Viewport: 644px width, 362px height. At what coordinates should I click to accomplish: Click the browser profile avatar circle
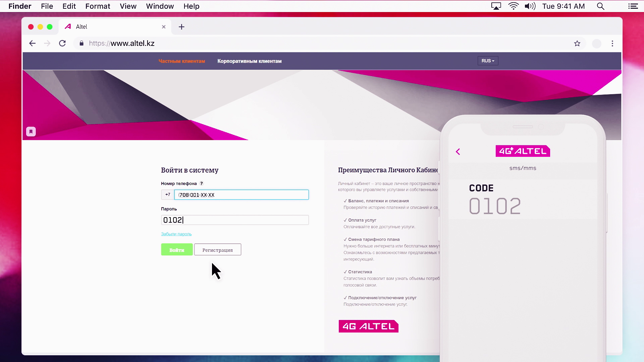[596, 44]
